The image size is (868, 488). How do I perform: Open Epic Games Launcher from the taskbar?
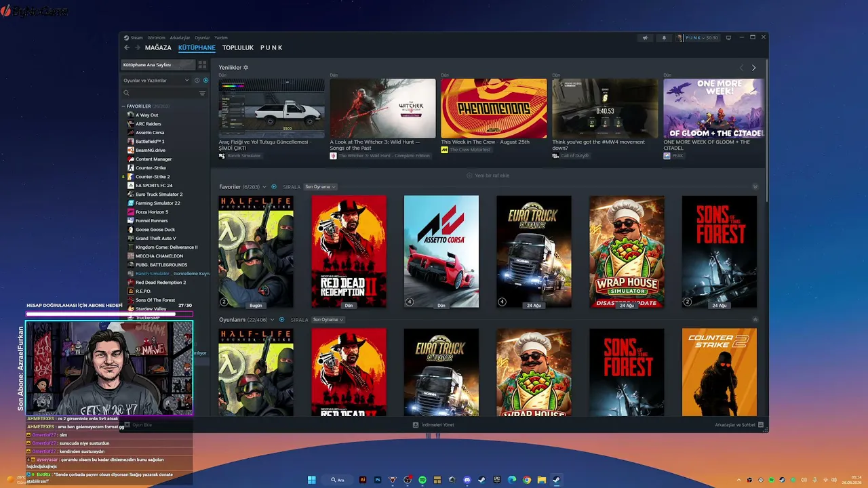pos(497,480)
